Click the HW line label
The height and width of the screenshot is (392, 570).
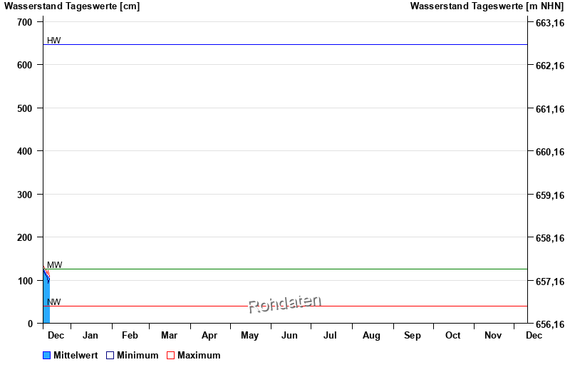click(54, 41)
